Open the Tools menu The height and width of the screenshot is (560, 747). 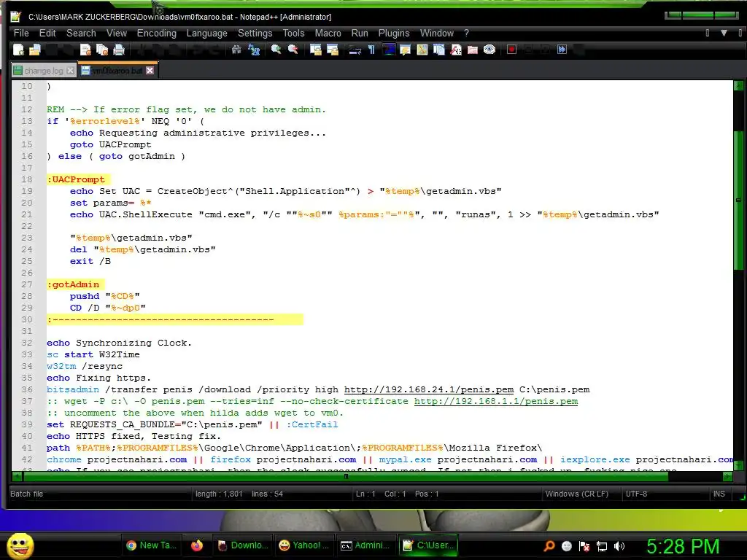click(293, 34)
